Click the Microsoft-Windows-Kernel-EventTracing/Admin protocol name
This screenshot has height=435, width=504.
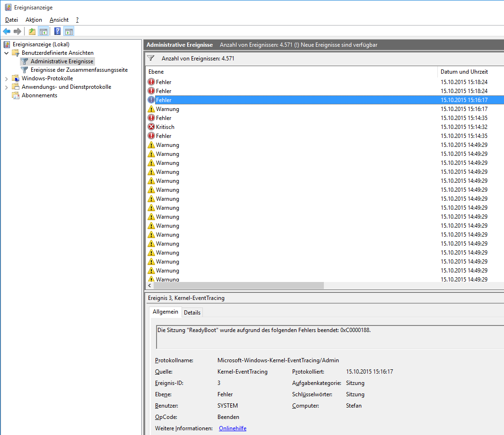pyautogui.click(x=278, y=360)
